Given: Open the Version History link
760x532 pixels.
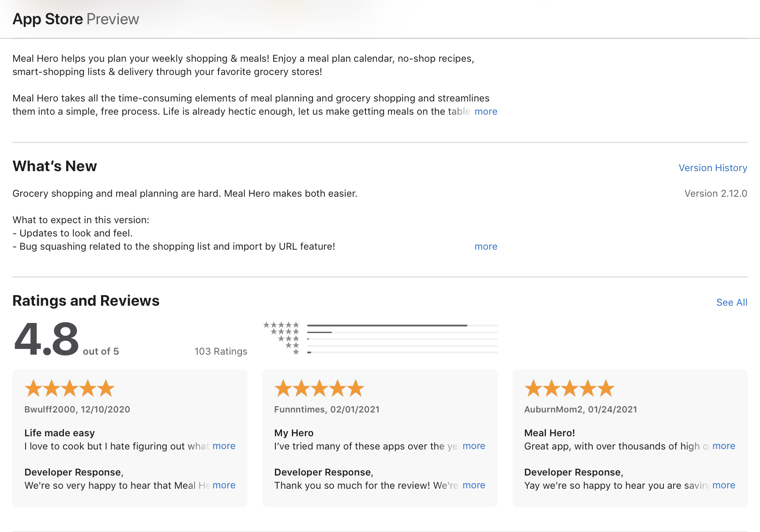Looking at the screenshot, I should pos(712,168).
